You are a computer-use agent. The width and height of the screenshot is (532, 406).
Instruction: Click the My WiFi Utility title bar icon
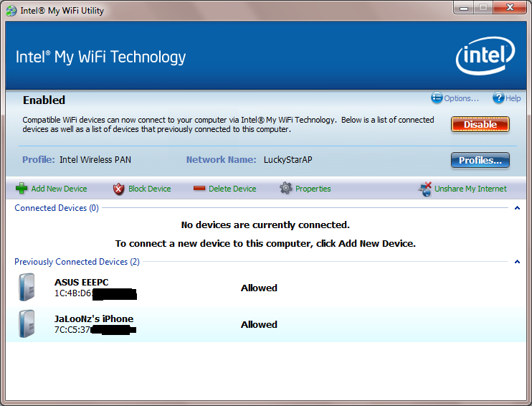pyautogui.click(x=11, y=11)
